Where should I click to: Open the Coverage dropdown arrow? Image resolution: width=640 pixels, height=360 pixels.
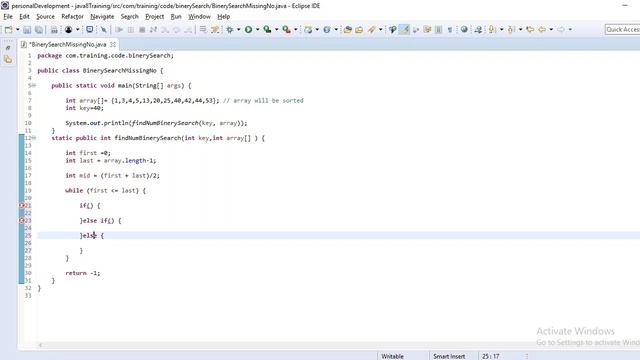(277, 29)
